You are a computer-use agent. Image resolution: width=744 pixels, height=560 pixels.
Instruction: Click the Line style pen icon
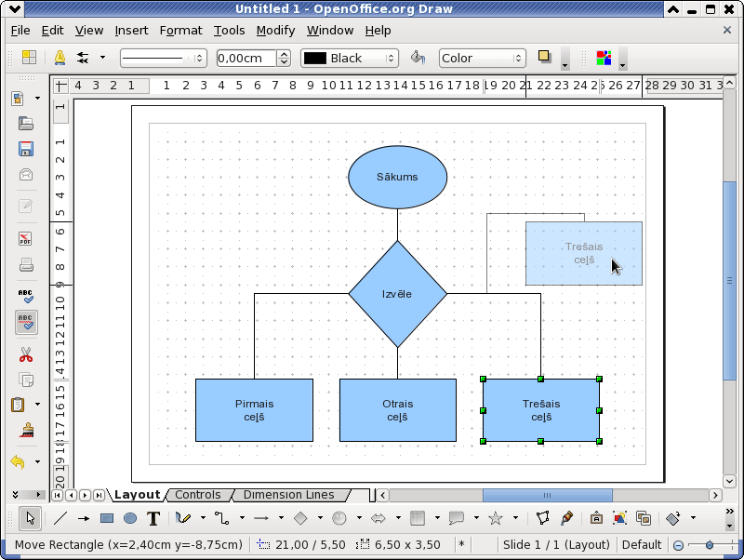(60, 58)
